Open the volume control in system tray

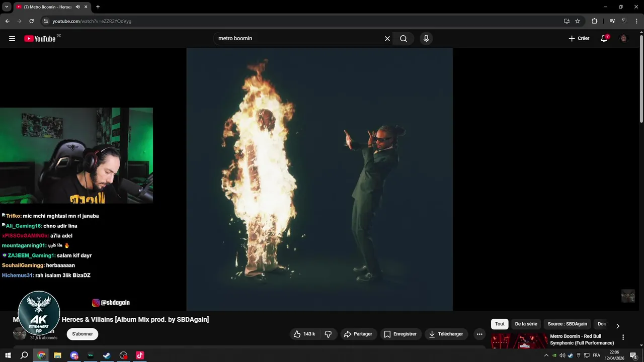tap(562, 355)
